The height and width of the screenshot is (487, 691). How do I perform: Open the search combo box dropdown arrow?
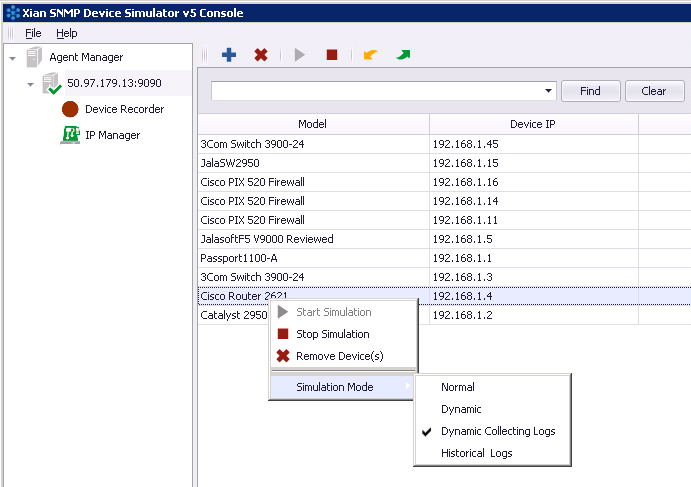(548, 91)
